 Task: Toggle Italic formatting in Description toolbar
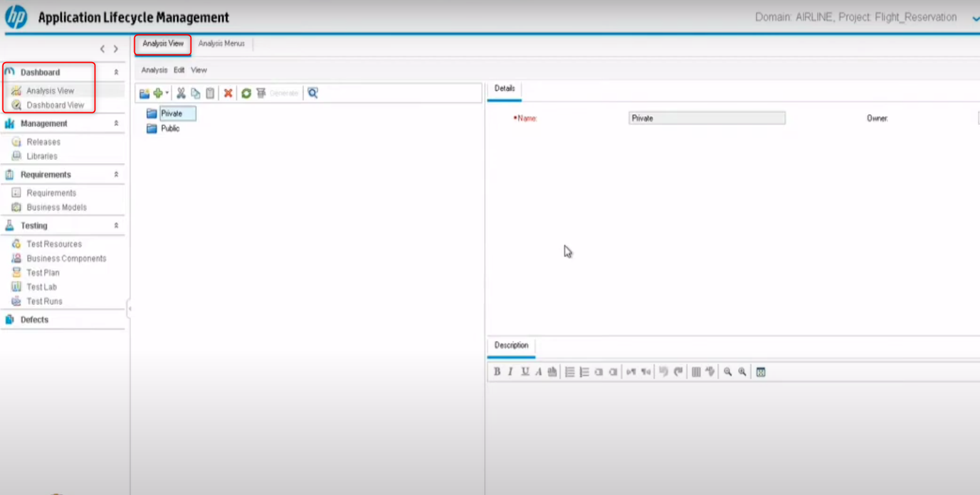[x=511, y=372]
